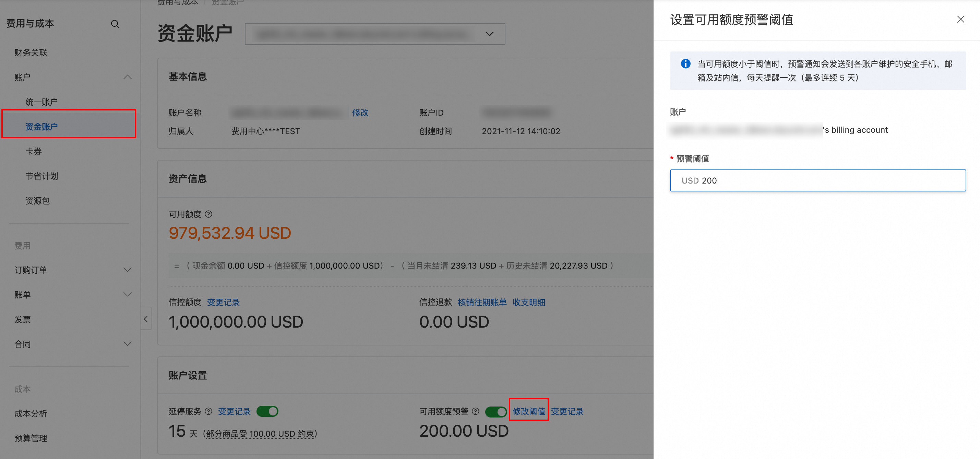Expand the 合同 menu section
Image resolution: width=980 pixels, height=459 pixels.
[x=128, y=344]
